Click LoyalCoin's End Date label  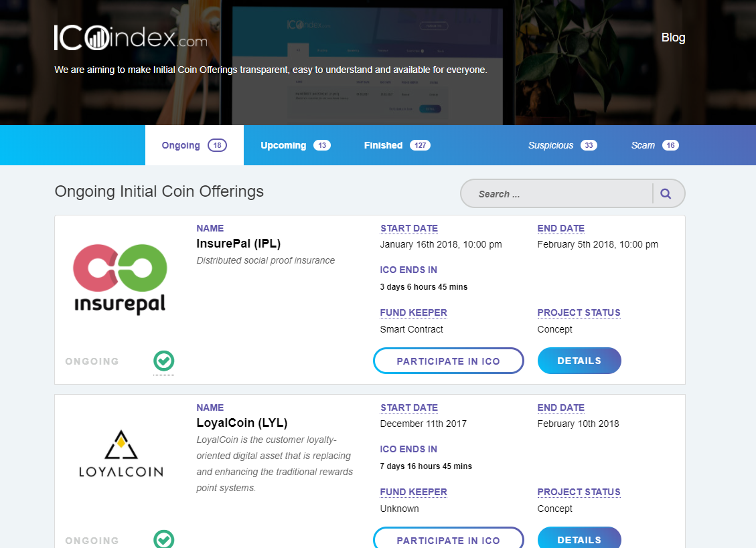pyautogui.click(x=560, y=407)
